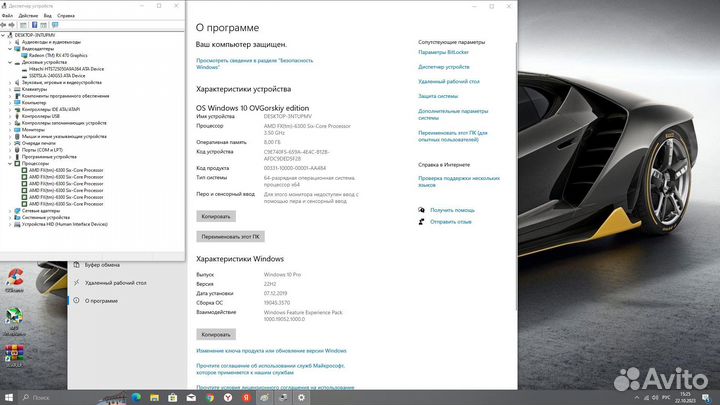Click rename PC for advanced users link
Screen dimensions: 720x405
point(452,136)
